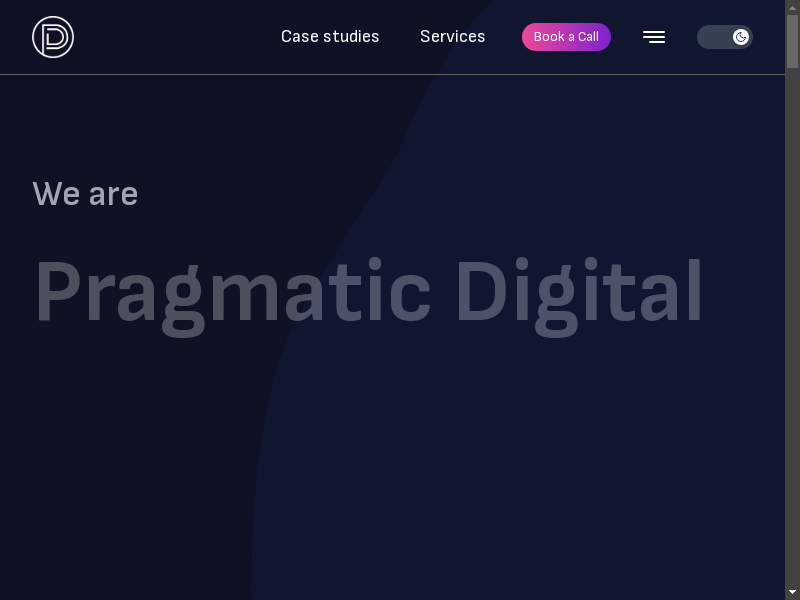Click the word "Digital" in the heading
The width and height of the screenshot is (800, 600).
point(578,293)
